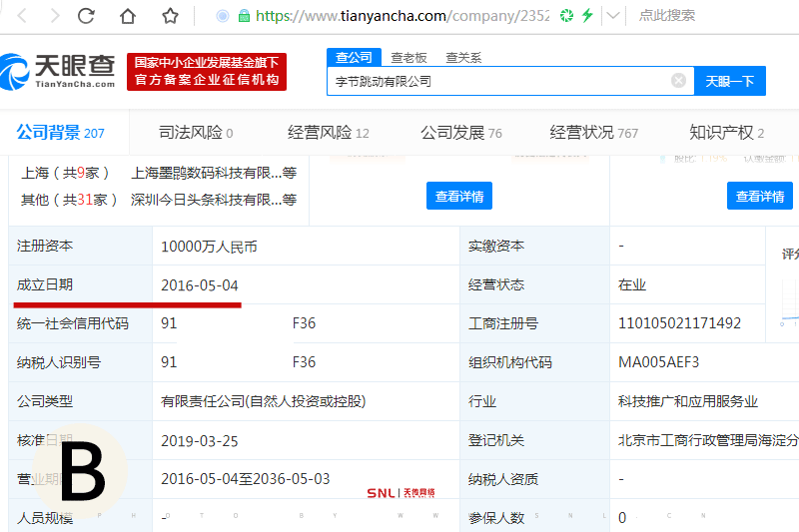Screen dimensions: 799x532
Task: Click the 工商注册号 label
Action: click(x=503, y=323)
